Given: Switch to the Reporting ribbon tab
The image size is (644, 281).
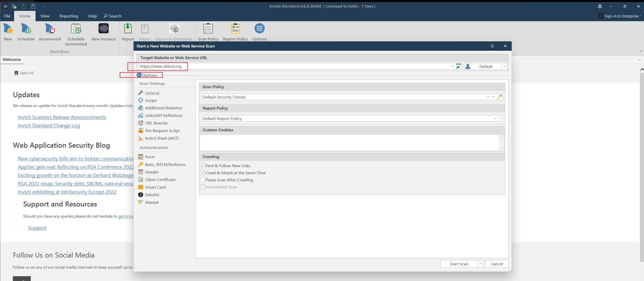Looking at the screenshot, I should point(69,16).
